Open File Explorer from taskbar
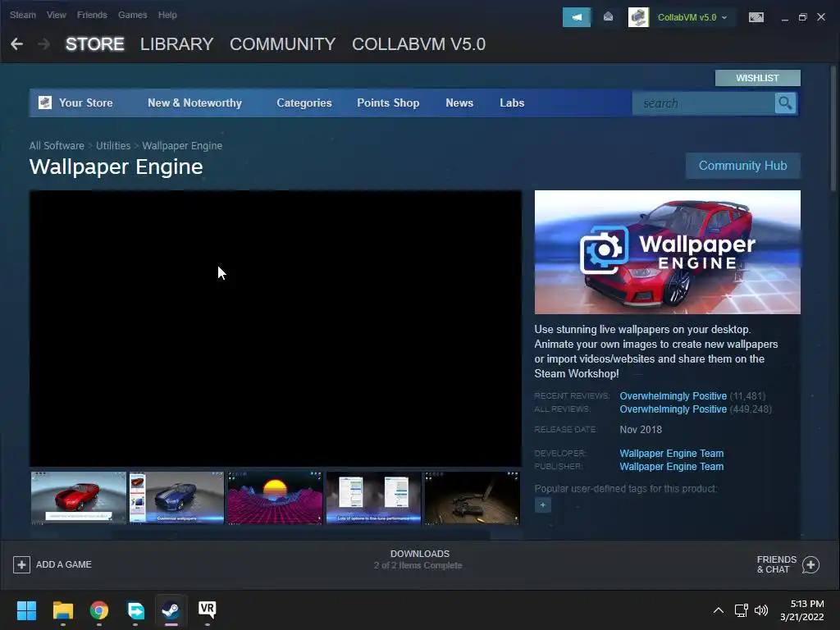 coord(62,610)
